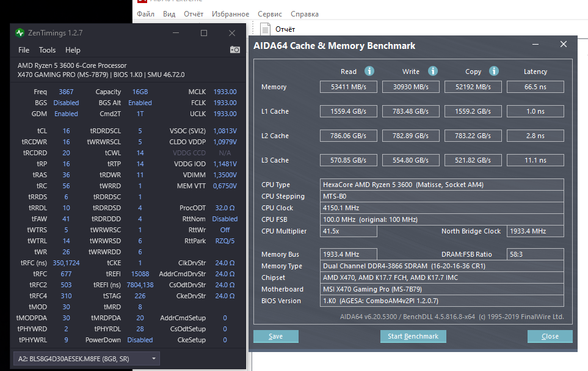Take ZenTimings screenshot with camera icon

(x=234, y=50)
